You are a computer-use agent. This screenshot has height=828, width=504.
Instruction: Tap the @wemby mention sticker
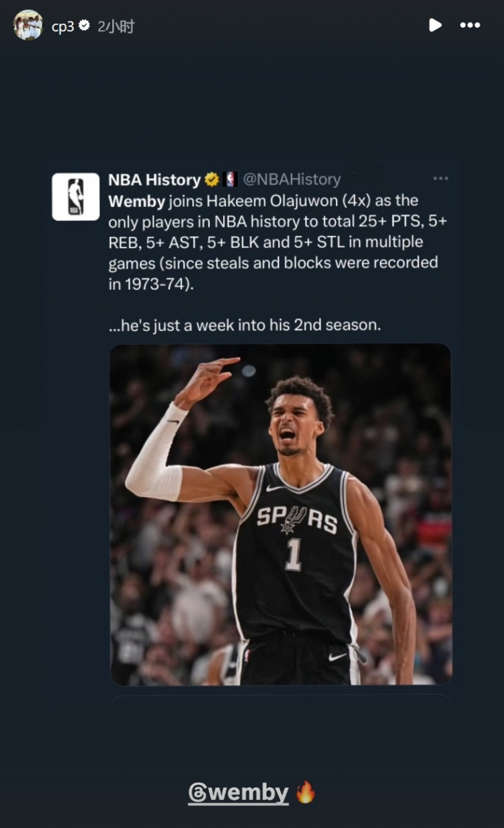click(x=239, y=793)
